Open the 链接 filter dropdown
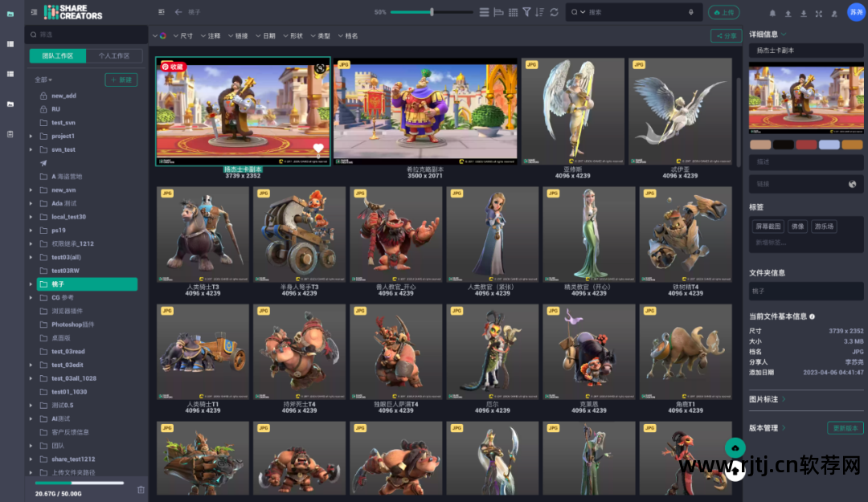 coord(238,36)
